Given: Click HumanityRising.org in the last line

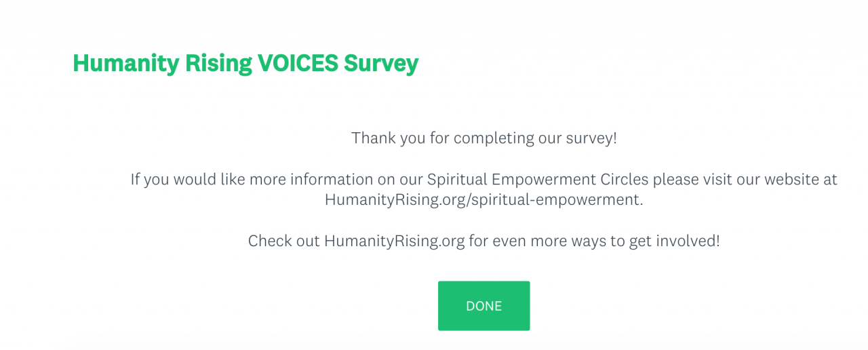Looking at the screenshot, I should [x=394, y=241].
